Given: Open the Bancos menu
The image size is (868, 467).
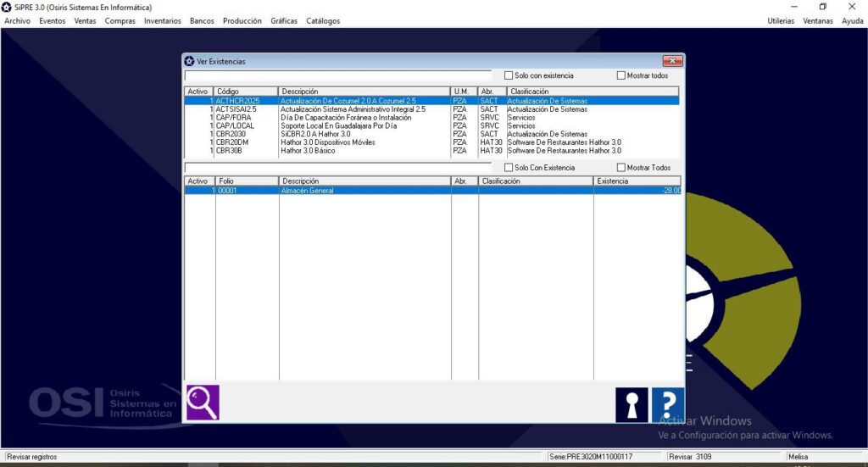Looking at the screenshot, I should pyautogui.click(x=202, y=21).
